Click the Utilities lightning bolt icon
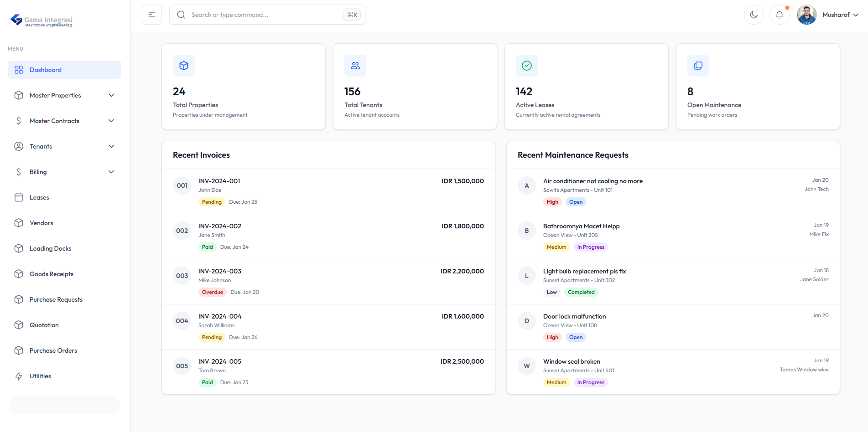The height and width of the screenshot is (432, 868). click(x=19, y=376)
